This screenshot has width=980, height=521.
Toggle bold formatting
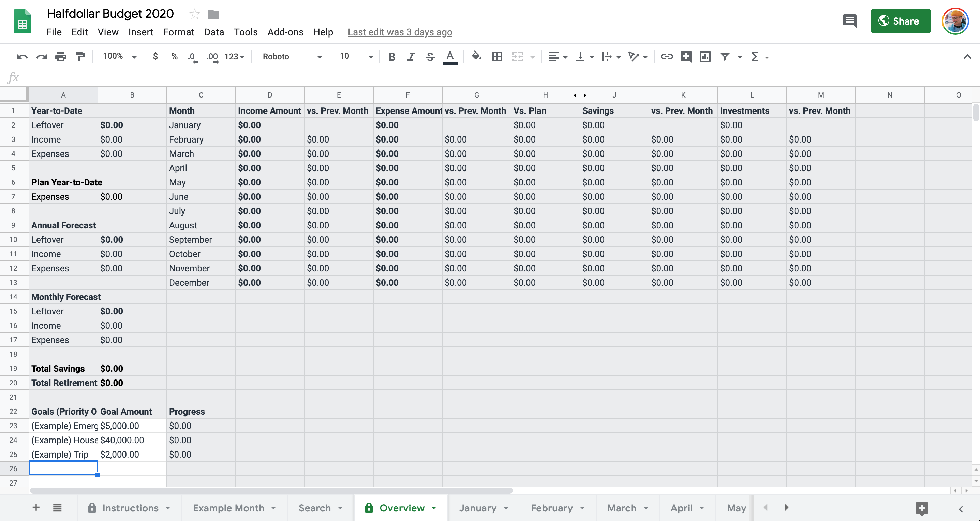[391, 57]
